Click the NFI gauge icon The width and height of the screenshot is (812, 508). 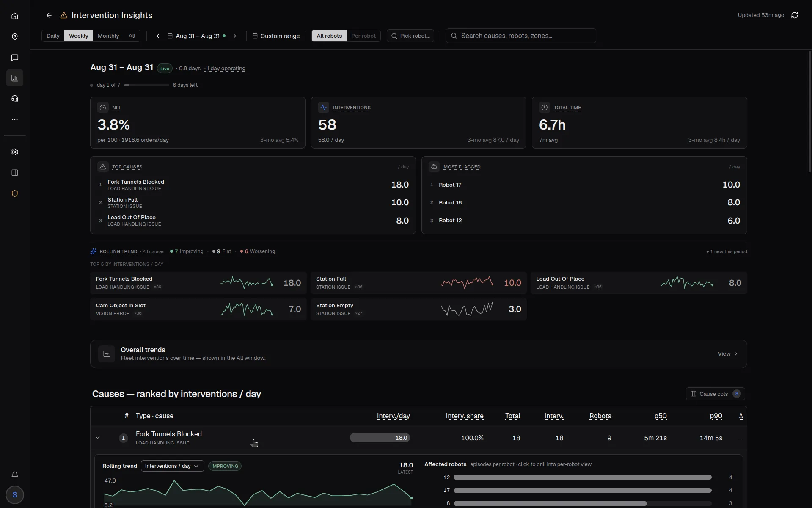103,108
